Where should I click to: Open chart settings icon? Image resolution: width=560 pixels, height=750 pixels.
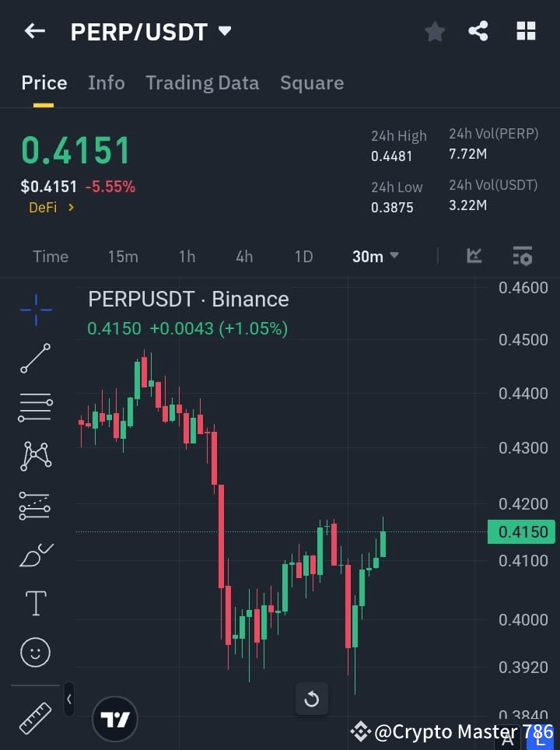click(x=523, y=256)
